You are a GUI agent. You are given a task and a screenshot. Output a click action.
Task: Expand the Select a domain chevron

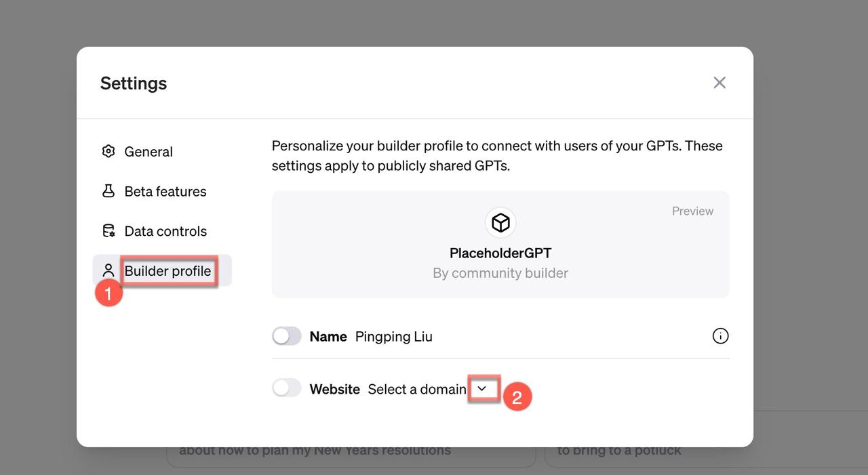482,389
